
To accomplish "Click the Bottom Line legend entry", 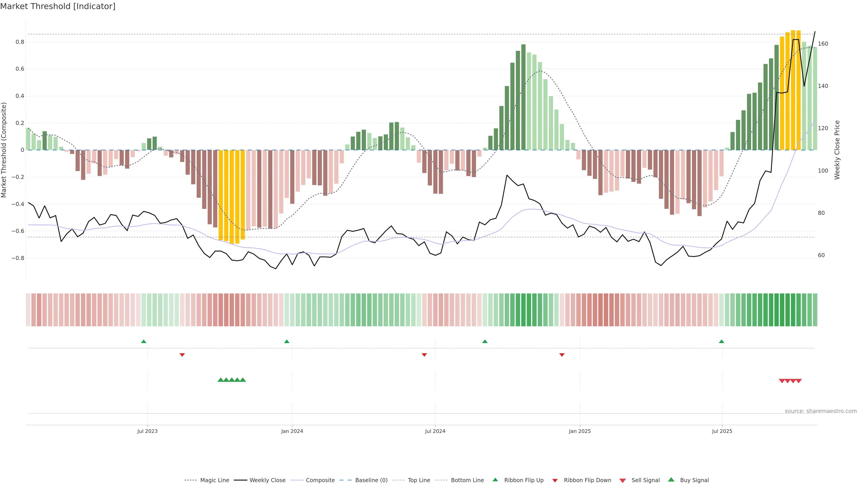I will pyautogui.click(x=467, y=480).
